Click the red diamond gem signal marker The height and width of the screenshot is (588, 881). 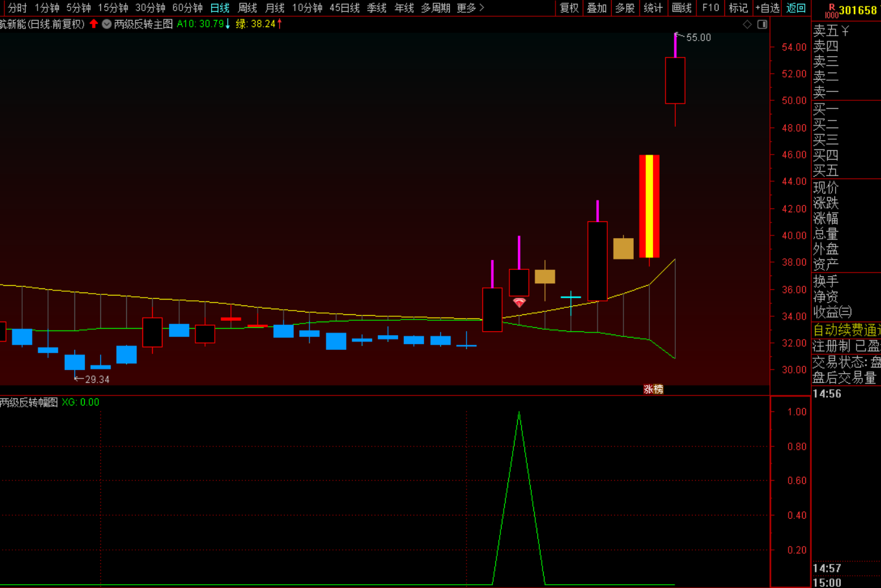tap(519, 302)
